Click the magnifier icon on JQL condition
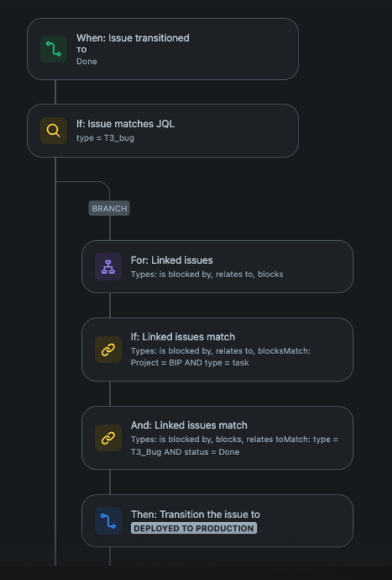The width and height of the screenshot is (392, 580). point(54,131)
